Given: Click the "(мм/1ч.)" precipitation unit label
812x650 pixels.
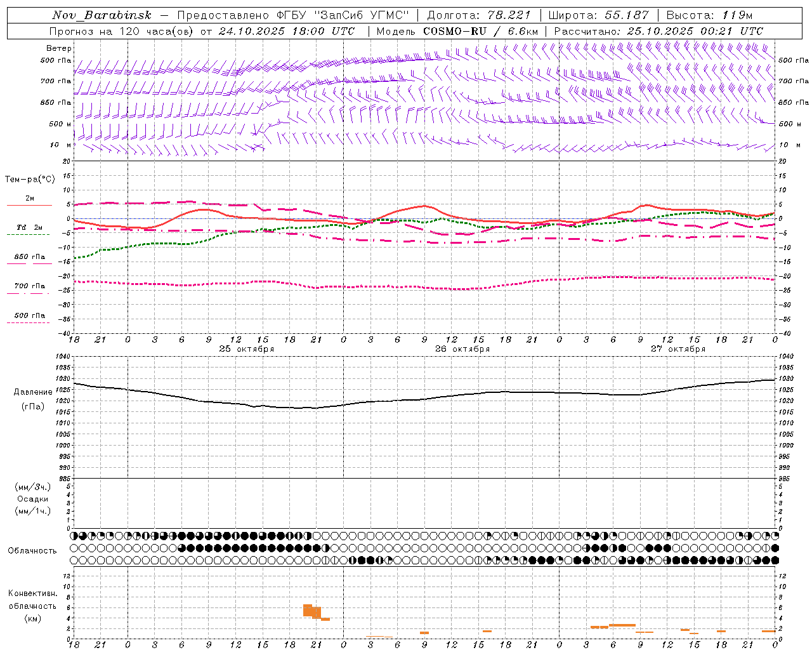Looking at the screenshot, I should (33, 511).
